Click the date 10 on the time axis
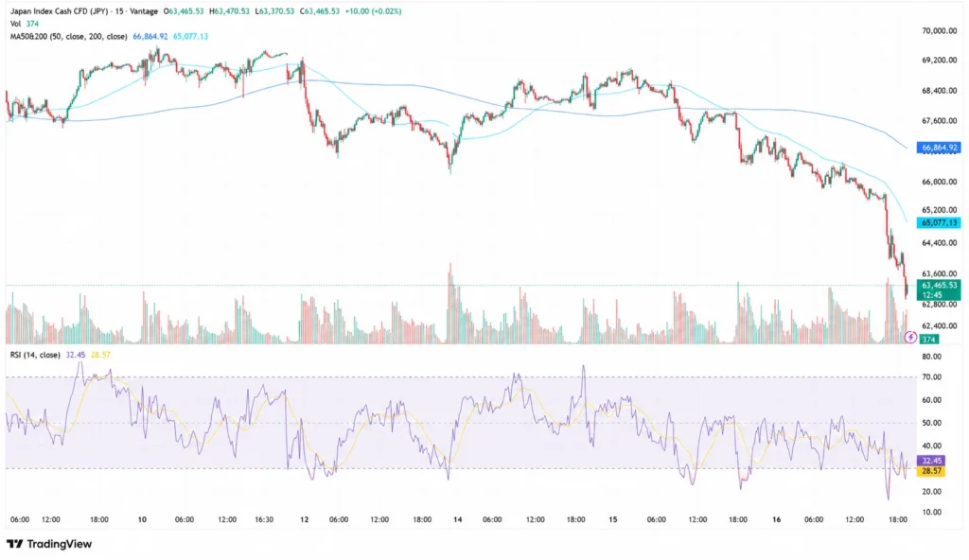The width and height of the screenshot is (969, 560). pos(142,520)
